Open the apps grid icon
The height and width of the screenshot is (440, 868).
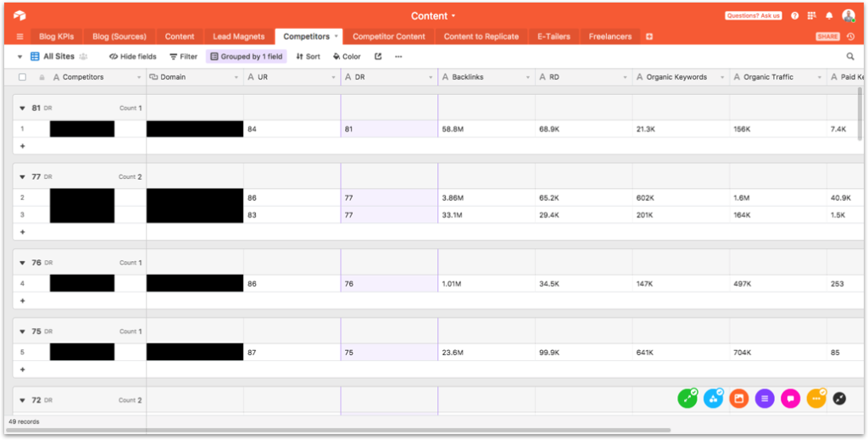coord(811,16)
